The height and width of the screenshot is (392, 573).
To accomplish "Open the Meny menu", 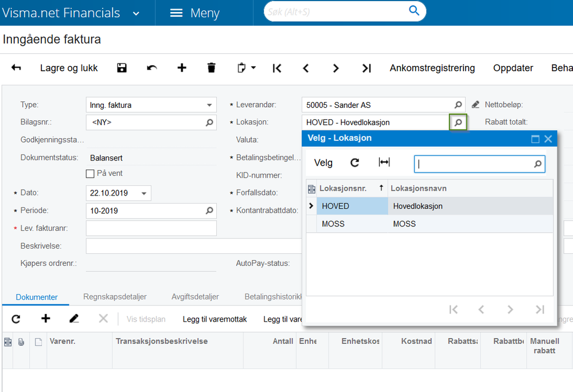I will tap(195, 13).
